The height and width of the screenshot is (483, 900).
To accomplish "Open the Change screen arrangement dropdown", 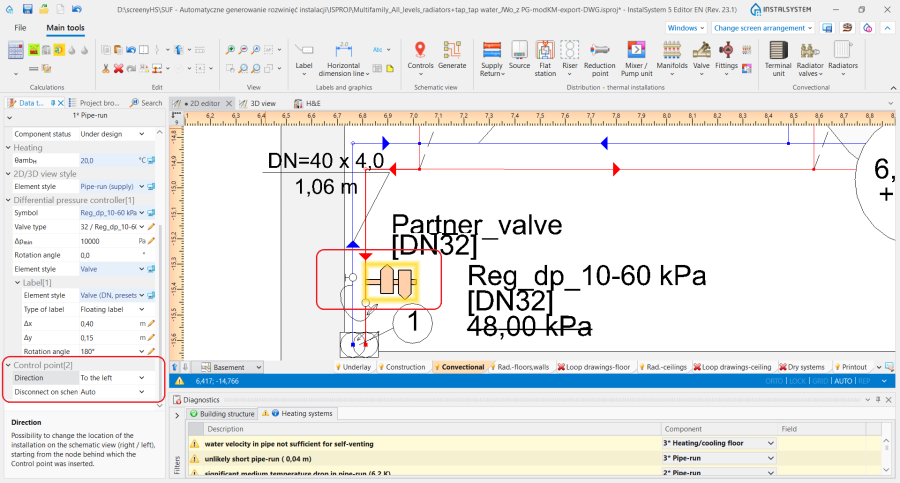I will [763, 28].
